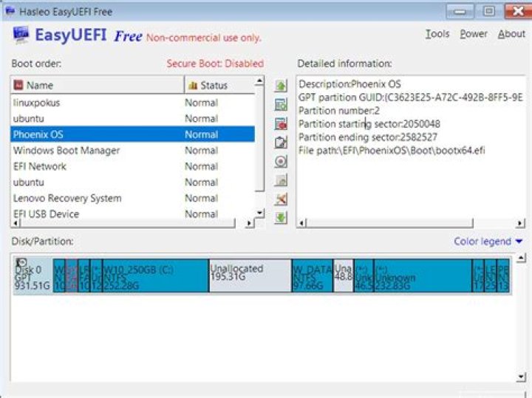Select the EFI Network boot entry
532x398 pixels.
point(133,166)
